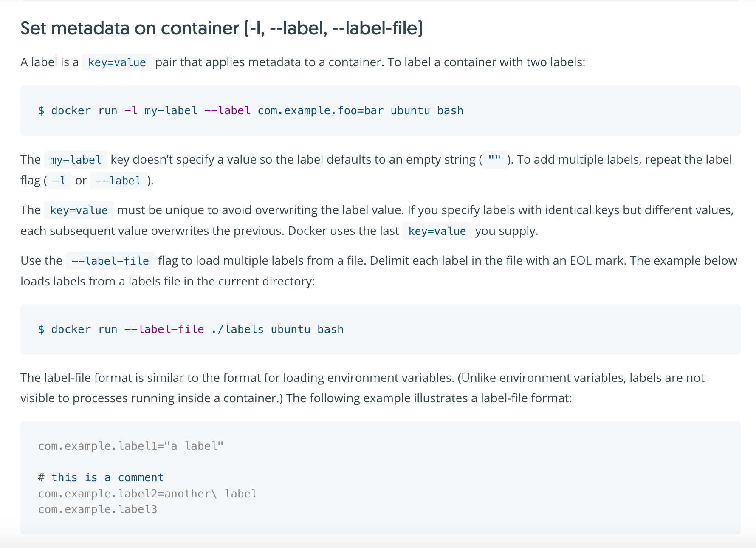
Task: Click the ./labels path in the second command
Action: [237, 330]
